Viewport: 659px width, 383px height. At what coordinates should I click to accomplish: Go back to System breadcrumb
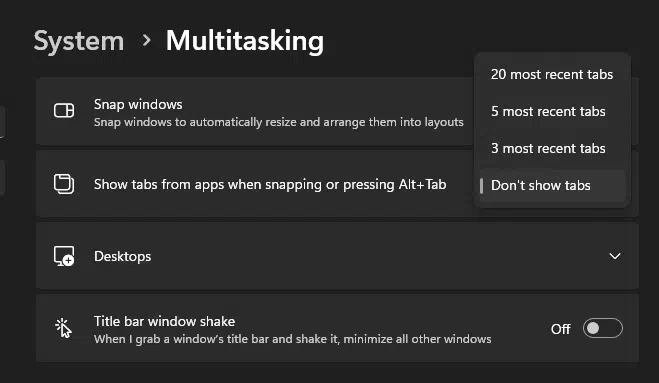click(79, 41)
